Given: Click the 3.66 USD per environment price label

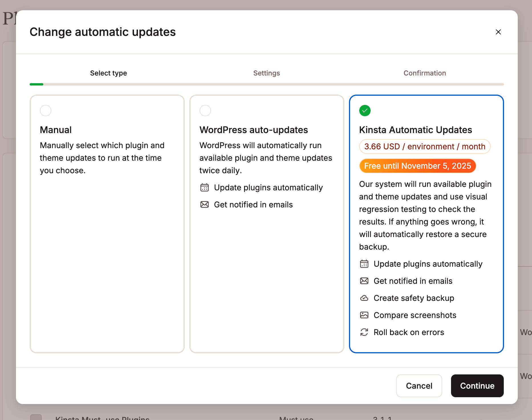Looking at the screenshot, I should pos(425,146).
